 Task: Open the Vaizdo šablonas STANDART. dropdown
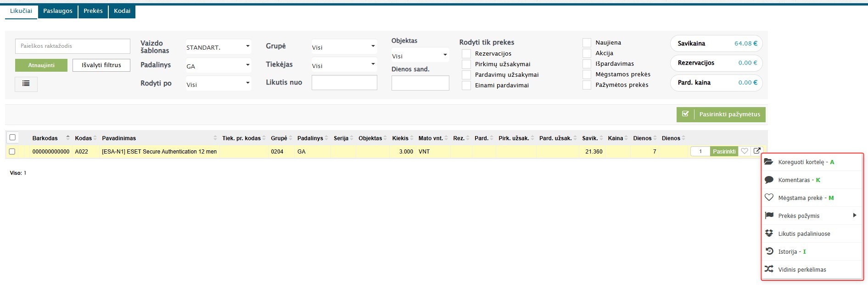(x=218, y=47)
